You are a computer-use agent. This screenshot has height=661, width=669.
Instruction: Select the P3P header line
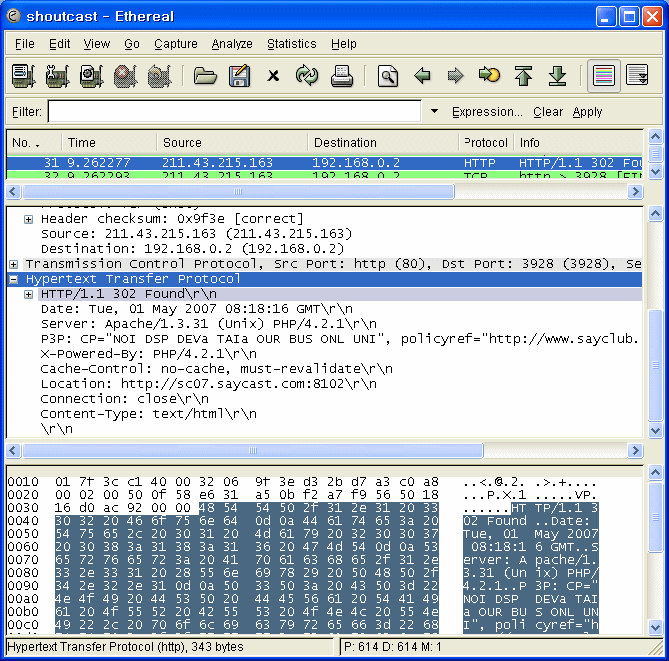tap(340, 339)
